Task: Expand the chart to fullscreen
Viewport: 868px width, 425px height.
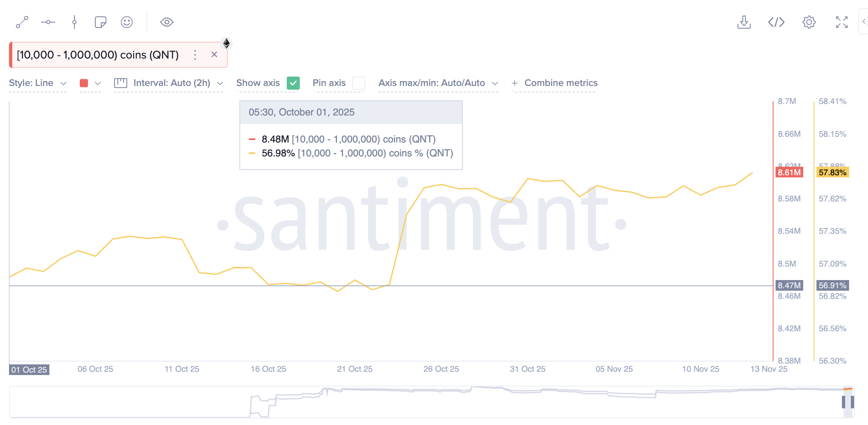Action: tap(841, 23)
